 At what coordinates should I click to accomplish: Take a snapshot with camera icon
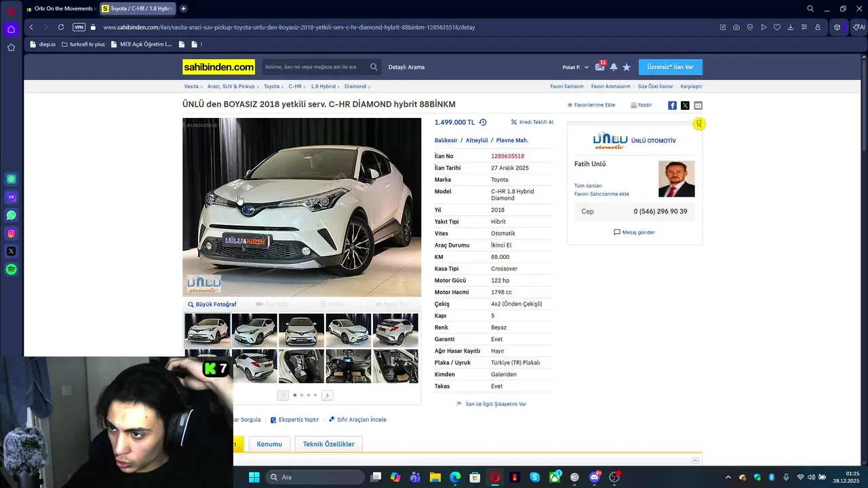[736, 27]
